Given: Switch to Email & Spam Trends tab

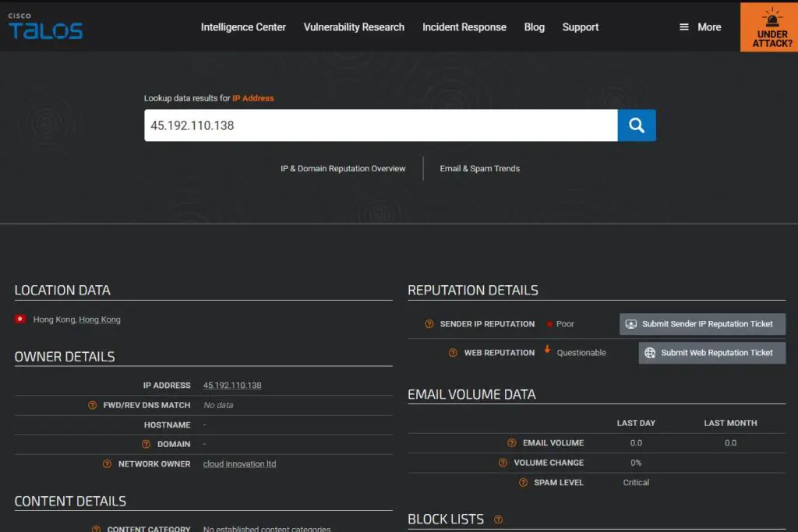Looking at the screenshot, I should (480, 168).
